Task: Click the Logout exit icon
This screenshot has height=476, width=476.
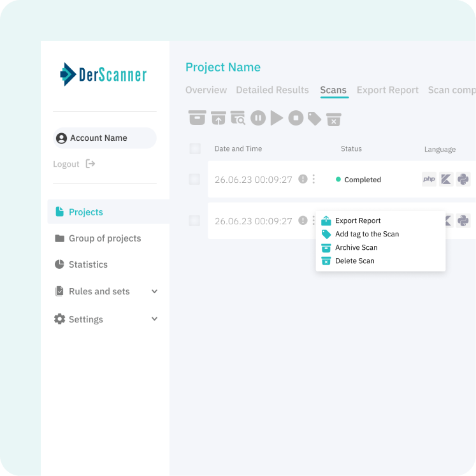Action: (x=90, y=164)
